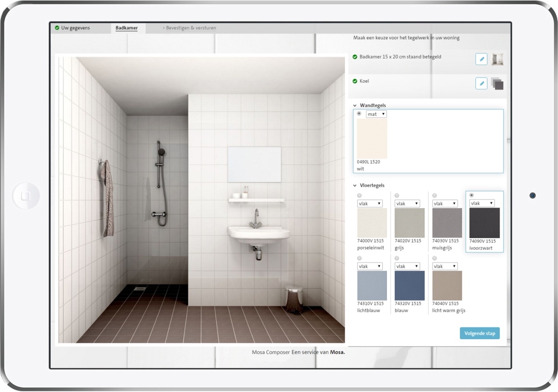Edit the Badkamer 15 x 20 cm selection
Viewport: 558px width, 392px height.
tap(481, 59)
